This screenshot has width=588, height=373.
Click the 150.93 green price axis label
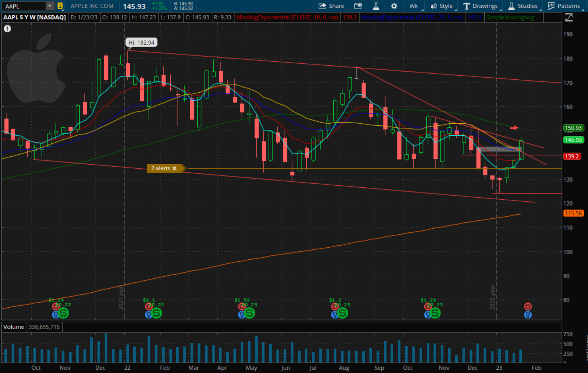tap(573, 128)
